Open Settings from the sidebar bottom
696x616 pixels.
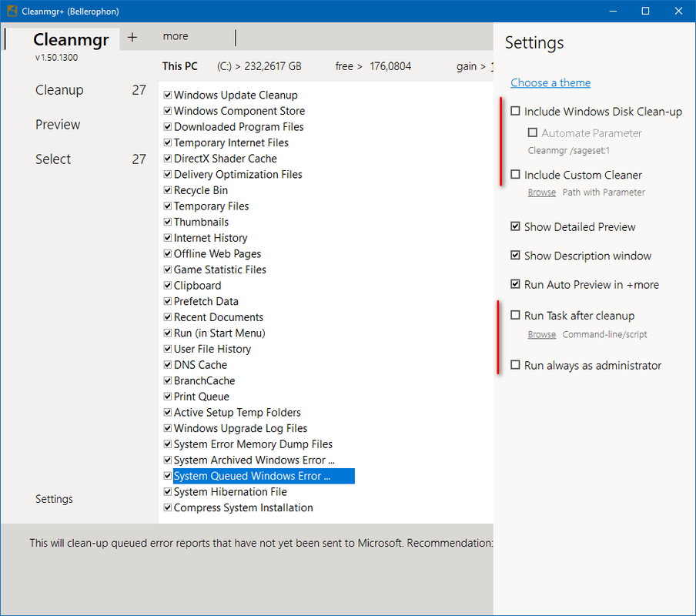point(54,499)
